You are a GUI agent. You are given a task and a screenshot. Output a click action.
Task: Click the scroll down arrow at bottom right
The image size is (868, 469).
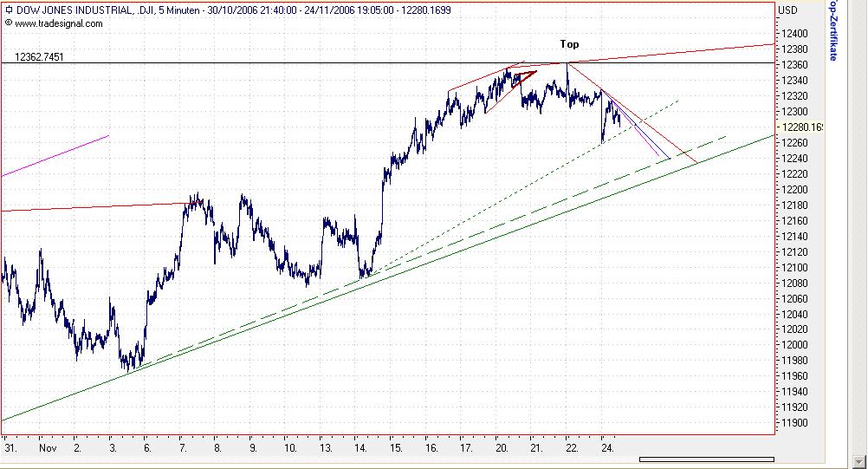tap(859, 461)
